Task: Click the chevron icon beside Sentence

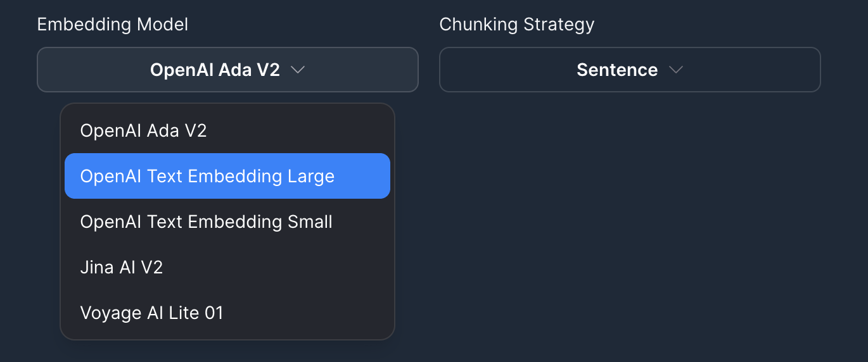Action: pos(676,70)
